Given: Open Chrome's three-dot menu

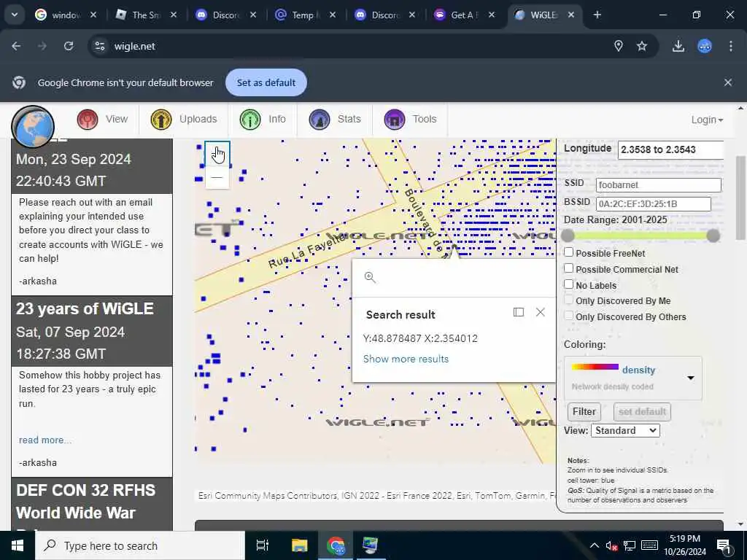Looking at the screenshot, I should click(x=731, y=46).
